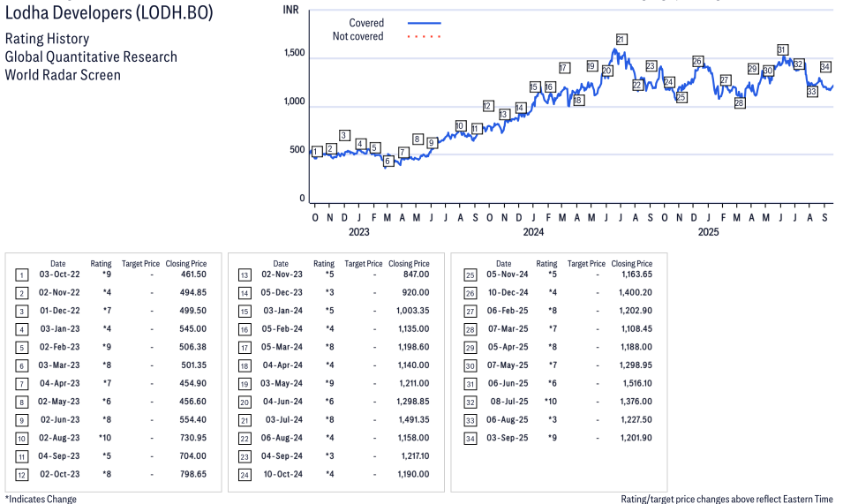Viewport: 843px width, 504px height.
Task: Select the closing price '1,491.35'
Action: click(x=414, y=419)
